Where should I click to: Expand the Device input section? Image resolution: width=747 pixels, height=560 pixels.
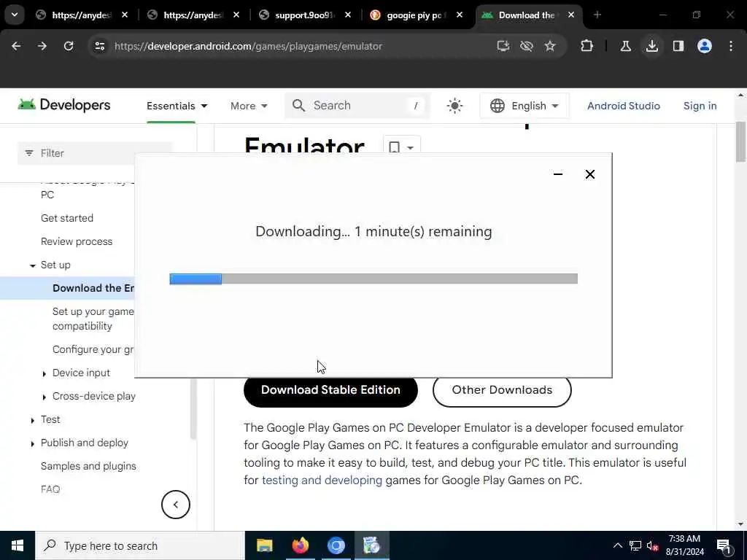(x=44, y=374)
